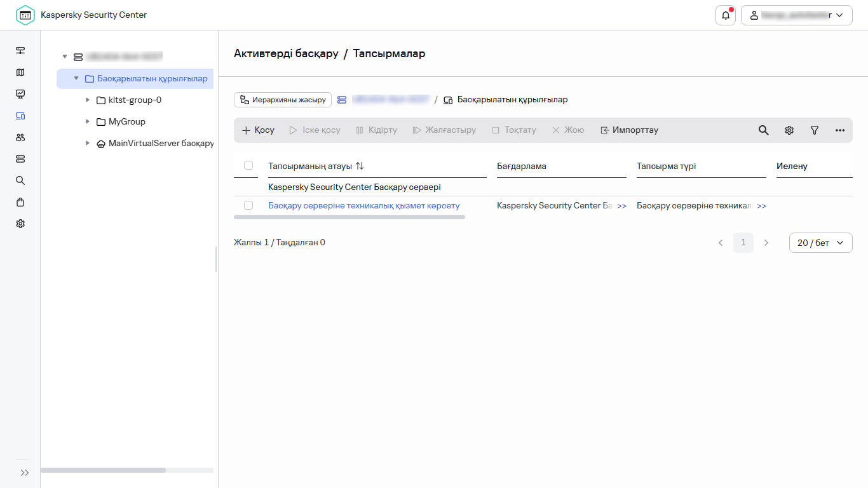This screenshot has height=488, width=868.
Task: Select page 1 in pagination
Action: 743,243
